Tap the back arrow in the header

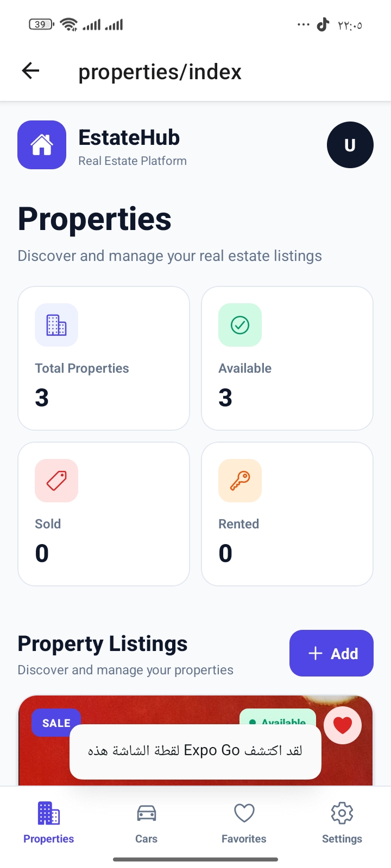[x=31, y=71]
